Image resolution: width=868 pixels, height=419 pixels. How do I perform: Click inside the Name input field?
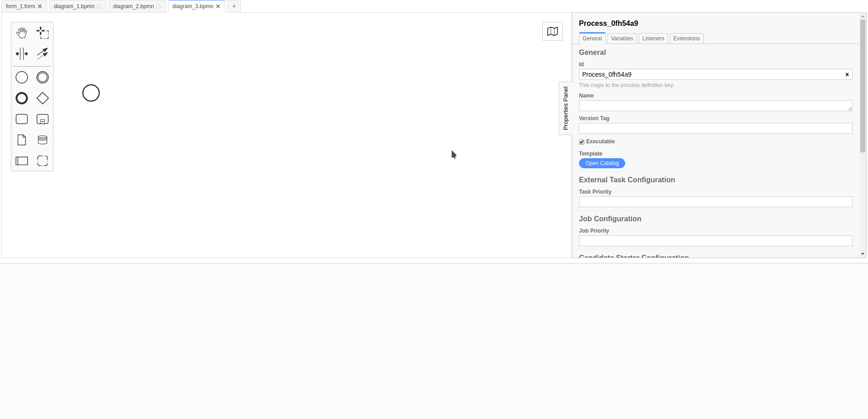(x=715, y=105)
